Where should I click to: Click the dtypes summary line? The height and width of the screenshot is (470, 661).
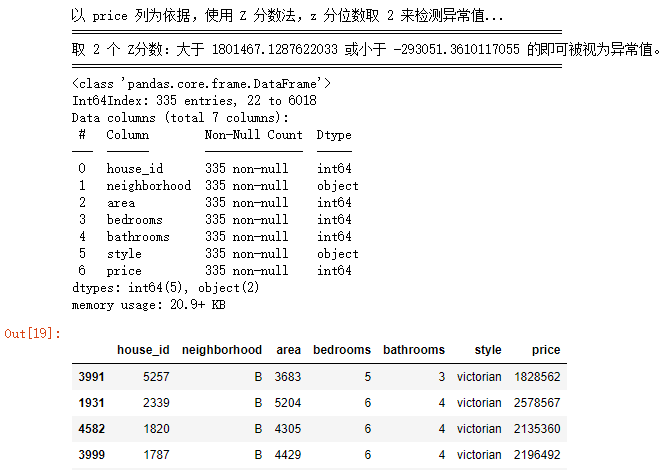[165, 287]
